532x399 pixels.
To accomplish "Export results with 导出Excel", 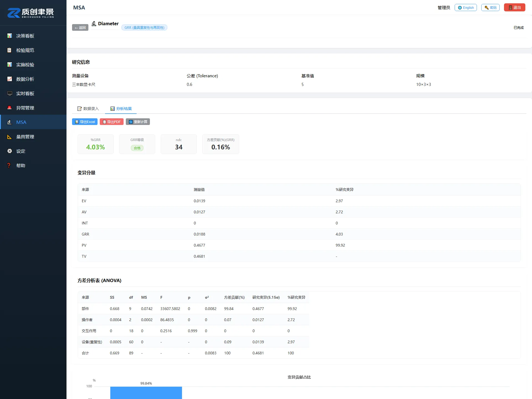I will (x=85, y=122).
